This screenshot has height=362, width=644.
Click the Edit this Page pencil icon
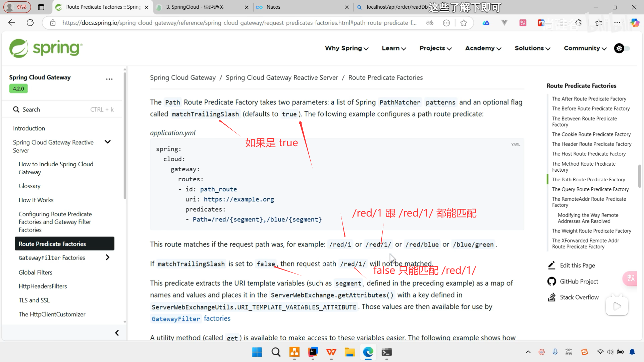click(x=551, y=265)
